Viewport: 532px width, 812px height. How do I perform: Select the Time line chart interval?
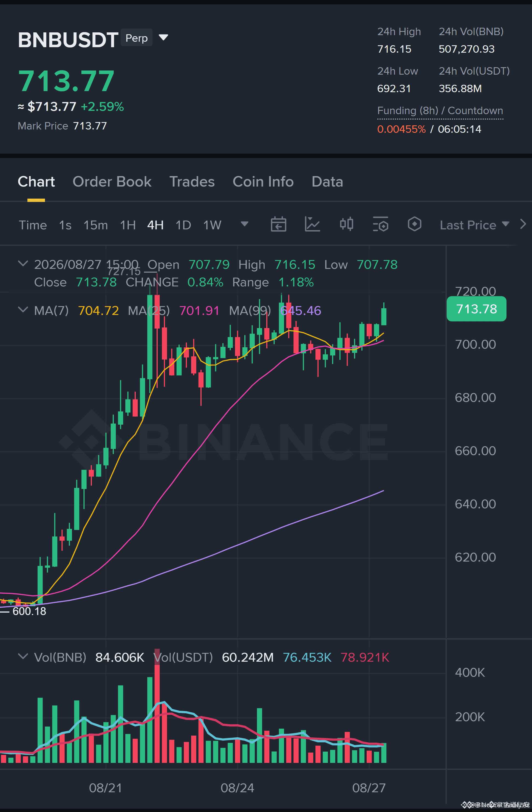(x=33, y=225)
